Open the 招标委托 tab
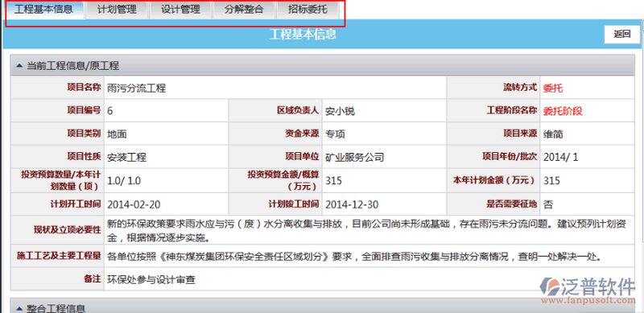 point(308,10)
